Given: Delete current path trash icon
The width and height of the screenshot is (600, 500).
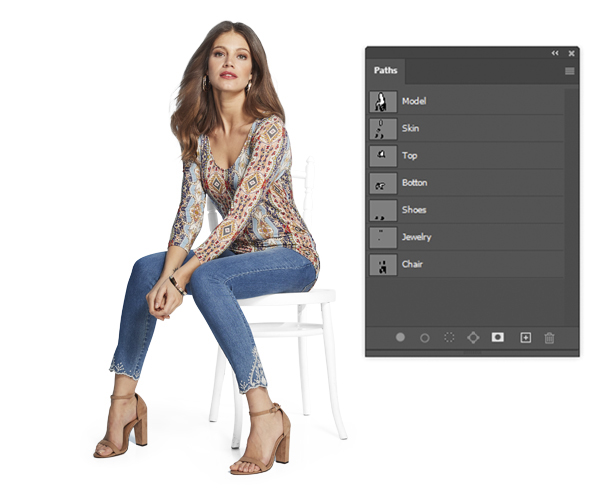Looking at the screenshot, I should point(549,338).
